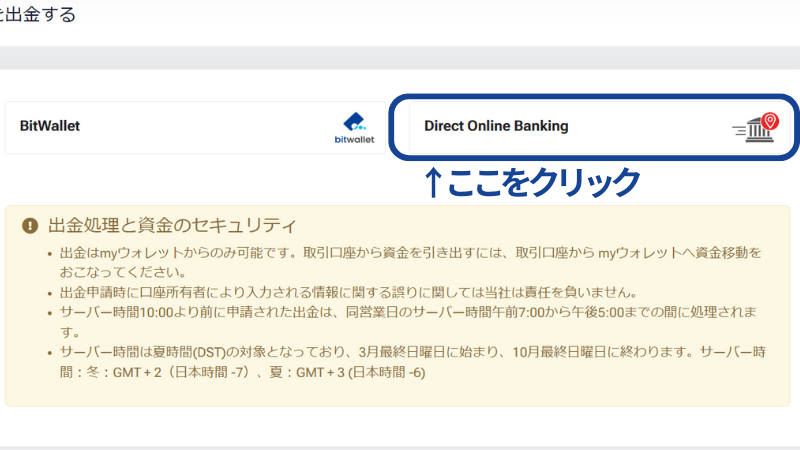Click the speed lines beside bank icon

739,131
